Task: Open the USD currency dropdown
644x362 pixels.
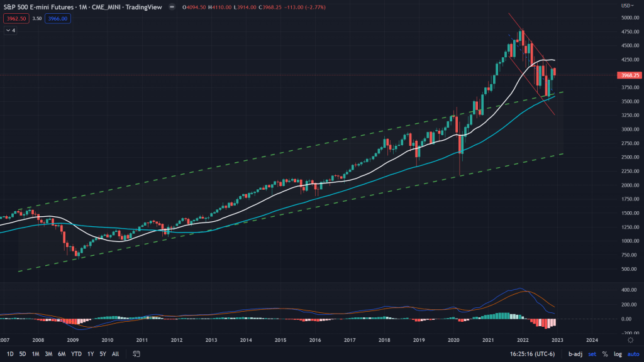Action: (627, 6)
